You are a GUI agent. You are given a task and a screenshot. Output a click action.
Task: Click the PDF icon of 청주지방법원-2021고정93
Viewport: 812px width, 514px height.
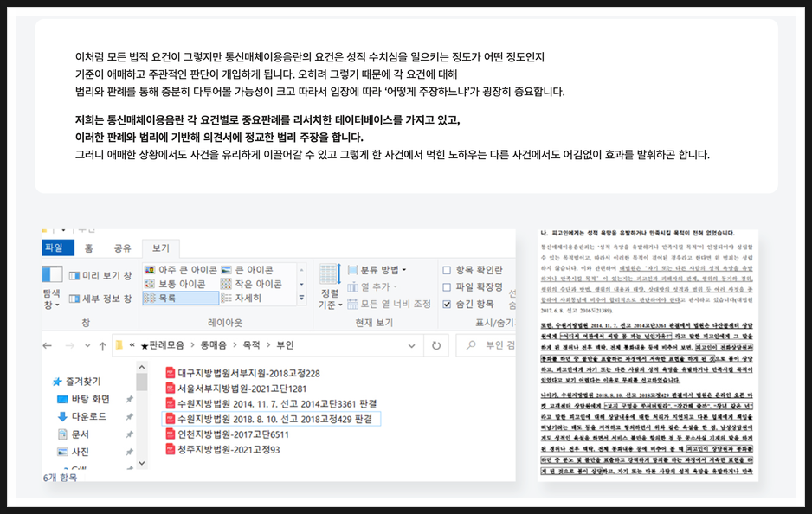coord(170,449)
